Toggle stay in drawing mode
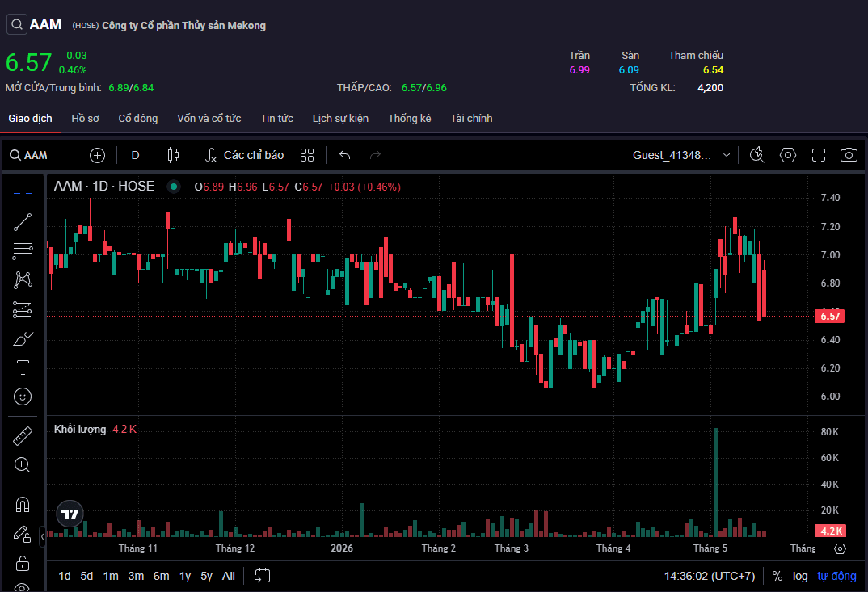Screen dimensions: 868x592 (23, 534)
